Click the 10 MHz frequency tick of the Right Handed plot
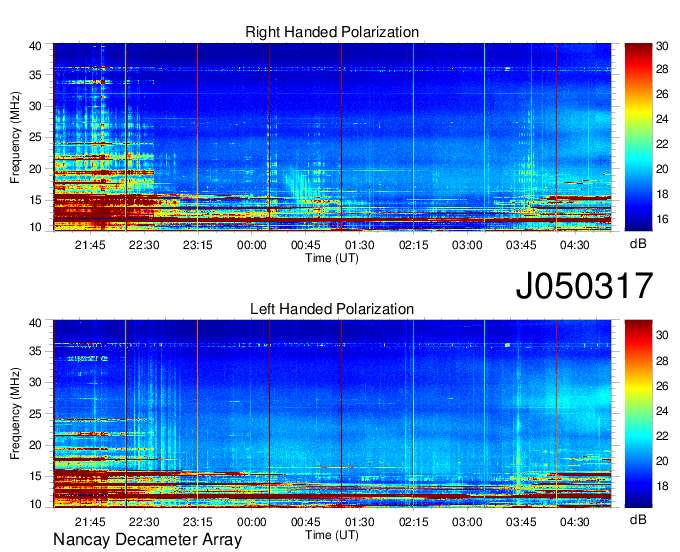 point(35,227)
